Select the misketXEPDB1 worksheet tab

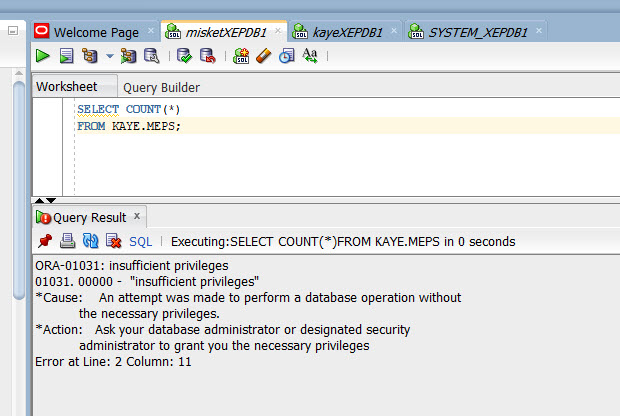[x=226, y=32]
